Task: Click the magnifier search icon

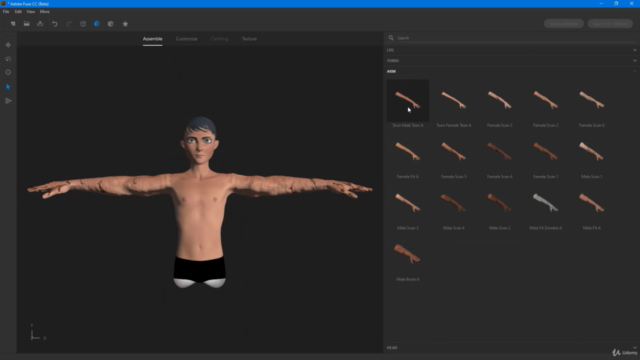Action: (x=391, y=38)
